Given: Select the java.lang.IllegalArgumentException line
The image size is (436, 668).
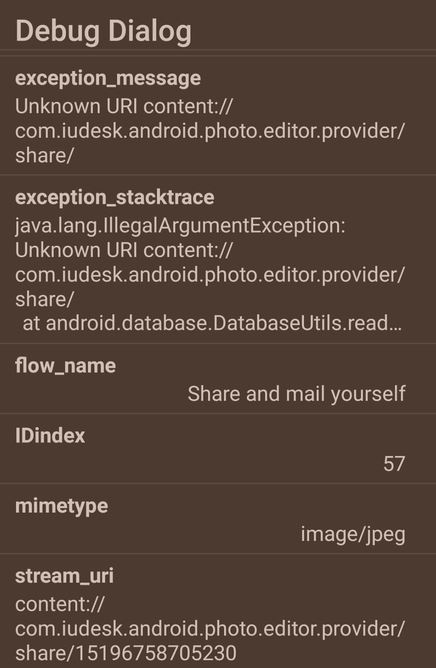Looking at the screenshot, I should 180,226.
